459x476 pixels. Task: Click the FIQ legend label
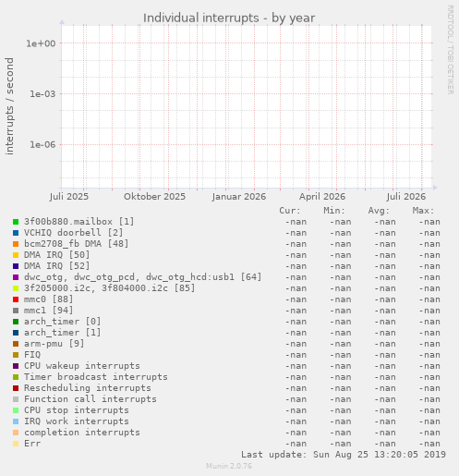[32, 355]
